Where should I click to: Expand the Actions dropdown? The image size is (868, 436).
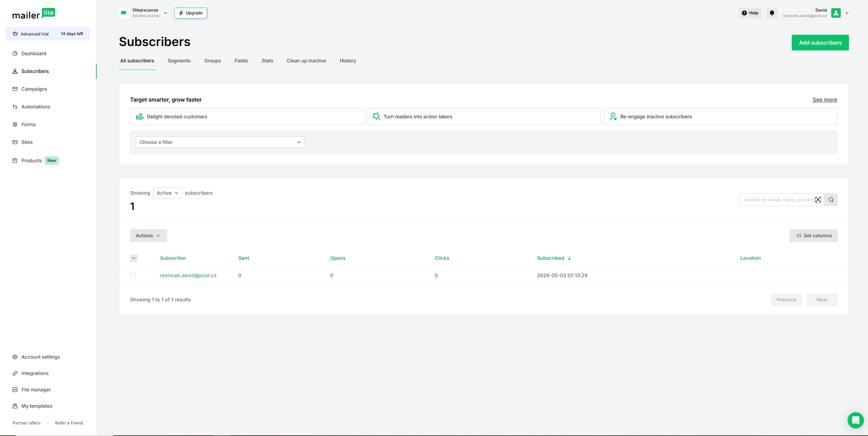148,236
